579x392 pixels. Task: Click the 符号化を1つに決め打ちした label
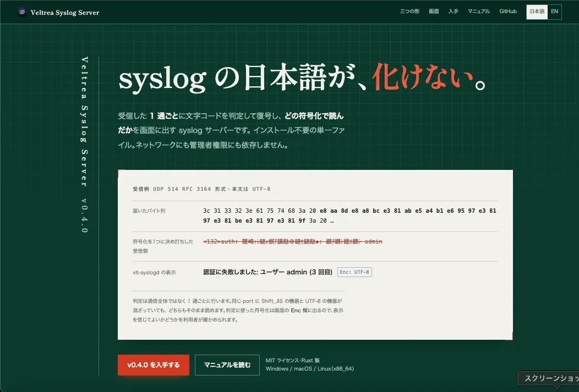pos(163,246)
